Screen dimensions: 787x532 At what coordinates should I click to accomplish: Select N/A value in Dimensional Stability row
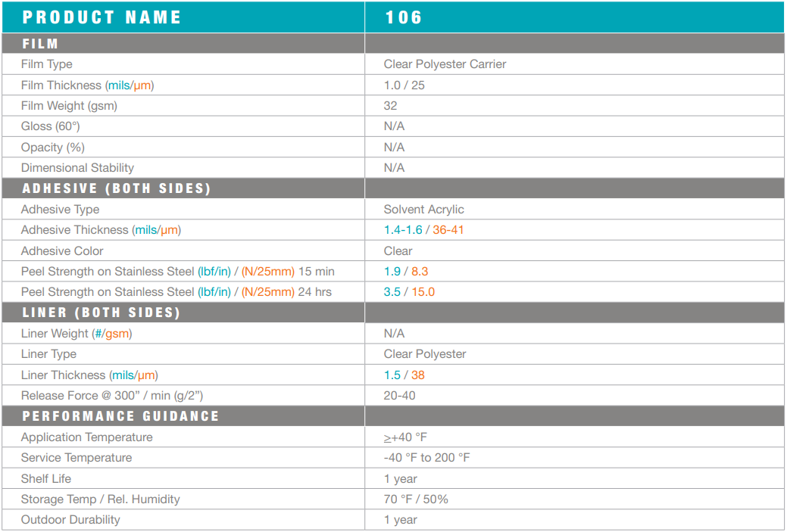tap(394, 168)
